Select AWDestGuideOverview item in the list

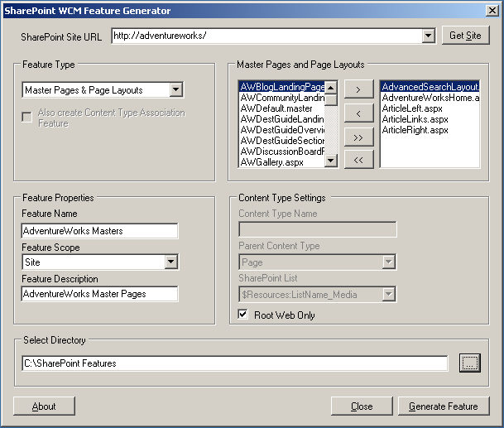282,130
